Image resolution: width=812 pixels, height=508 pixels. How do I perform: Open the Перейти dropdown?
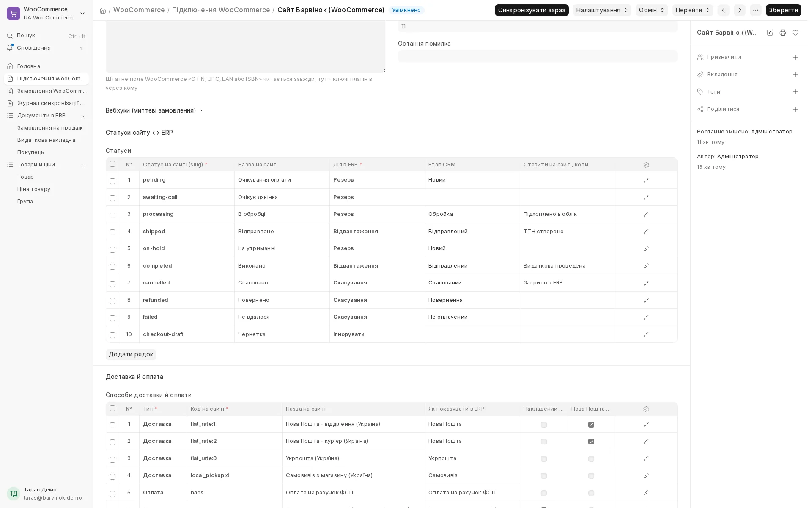[x=693, y=10]
